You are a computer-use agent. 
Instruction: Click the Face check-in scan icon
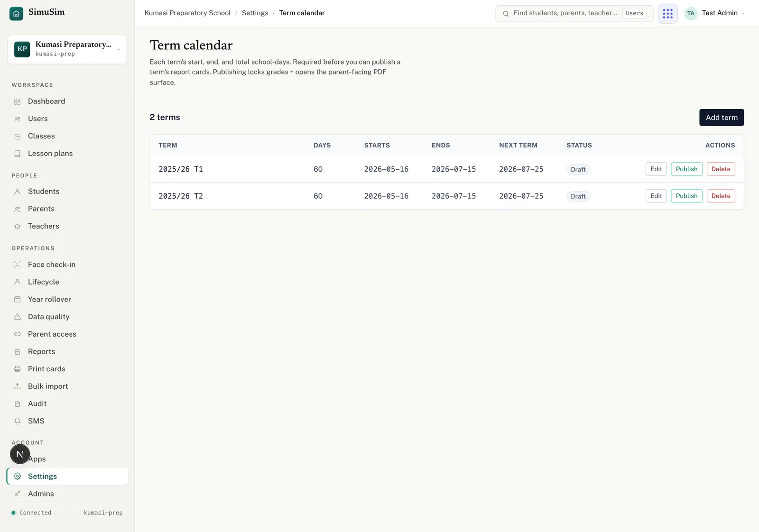pyautogui.click(x=18, y=265)
